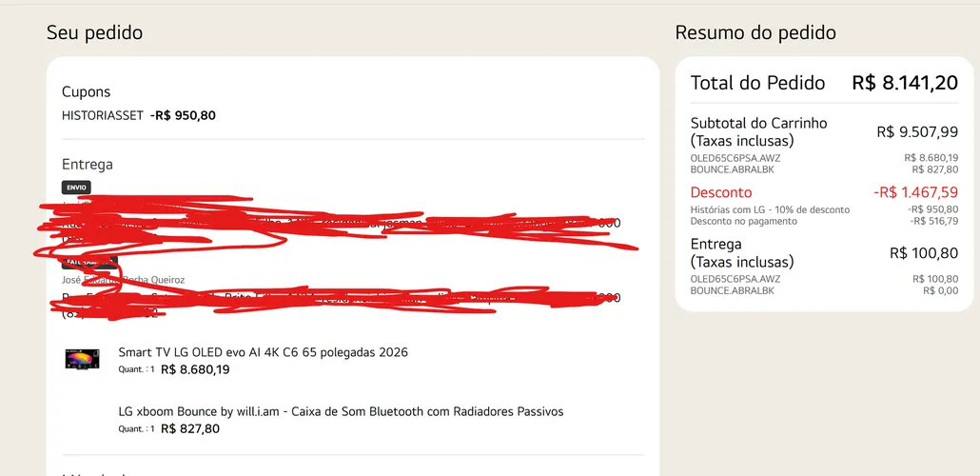Screen dimensions: 980x476
Task: Click the red Desconto label
Action: [x=721, y=192]
